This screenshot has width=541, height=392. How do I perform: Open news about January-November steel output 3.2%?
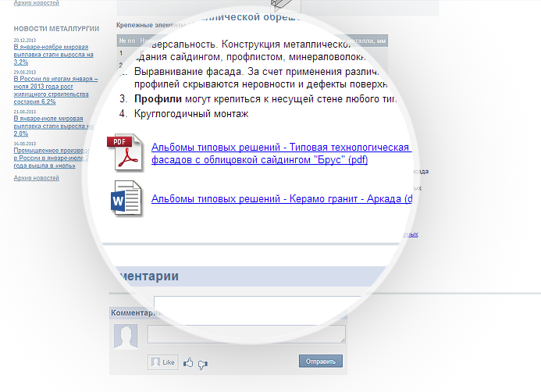coord(54,55)
